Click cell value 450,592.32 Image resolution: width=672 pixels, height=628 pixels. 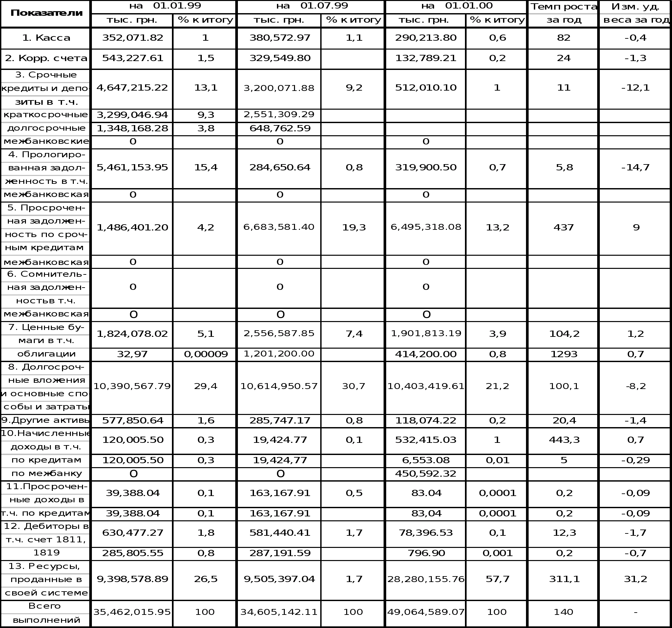(x=426, y=474)
